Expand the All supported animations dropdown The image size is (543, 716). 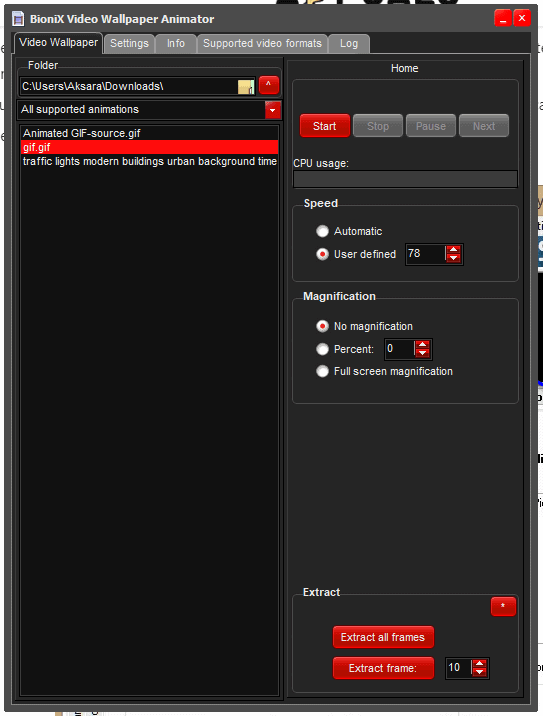click(273, 110)
